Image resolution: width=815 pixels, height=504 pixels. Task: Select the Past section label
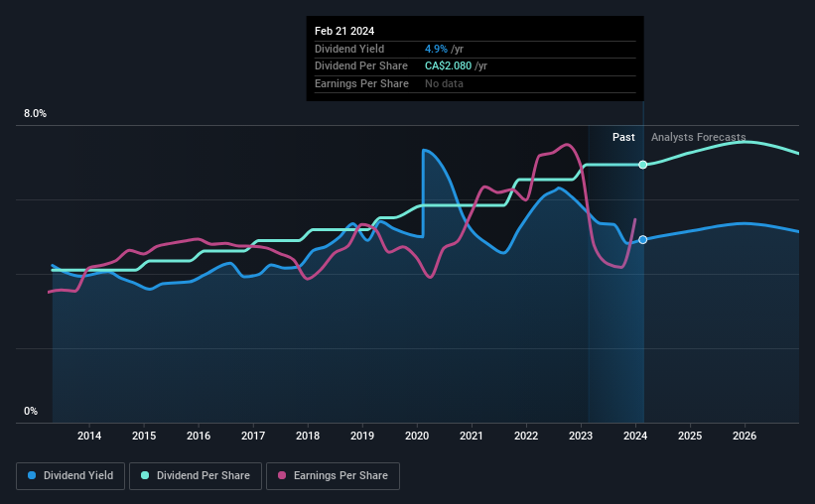pyautogui.click(x=623, y=137)
